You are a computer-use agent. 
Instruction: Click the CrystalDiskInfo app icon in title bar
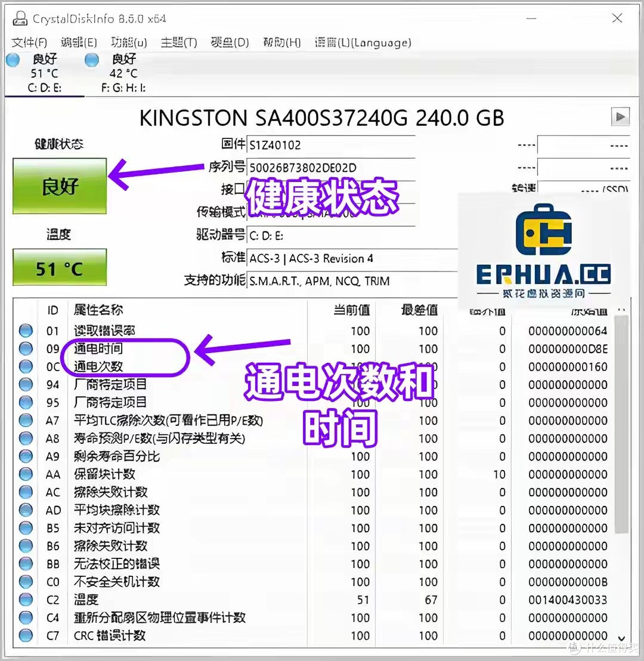[20, 18]
